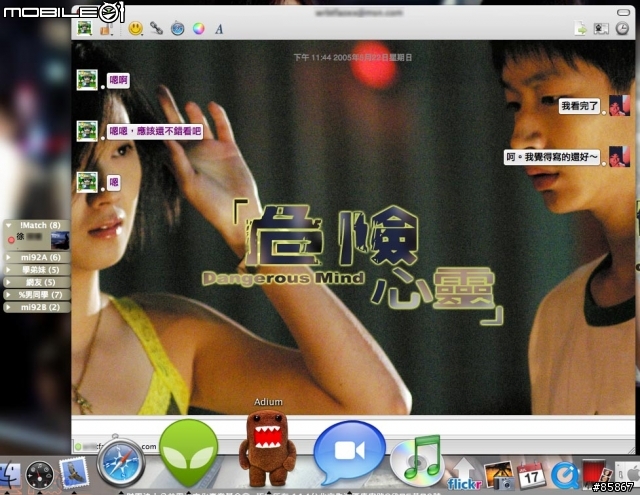This screenshot has width=640, height=495.
Task: Click the message bubble 嗯啊
Action: coord(118,80)
